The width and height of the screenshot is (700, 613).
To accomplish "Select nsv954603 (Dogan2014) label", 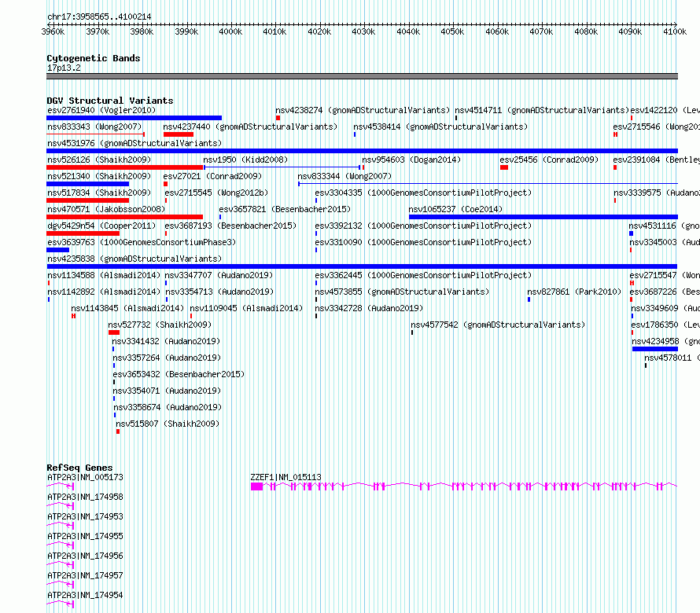I will (x=411, y=160).
